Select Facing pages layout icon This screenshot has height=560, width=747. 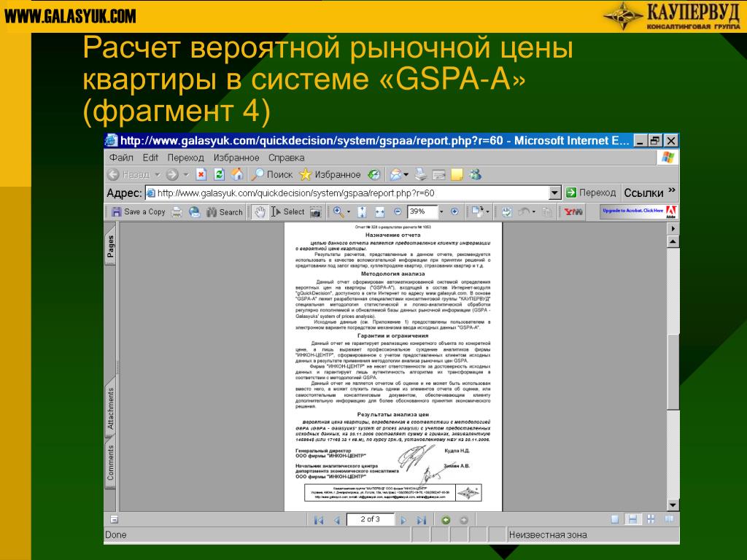point(669,519)
